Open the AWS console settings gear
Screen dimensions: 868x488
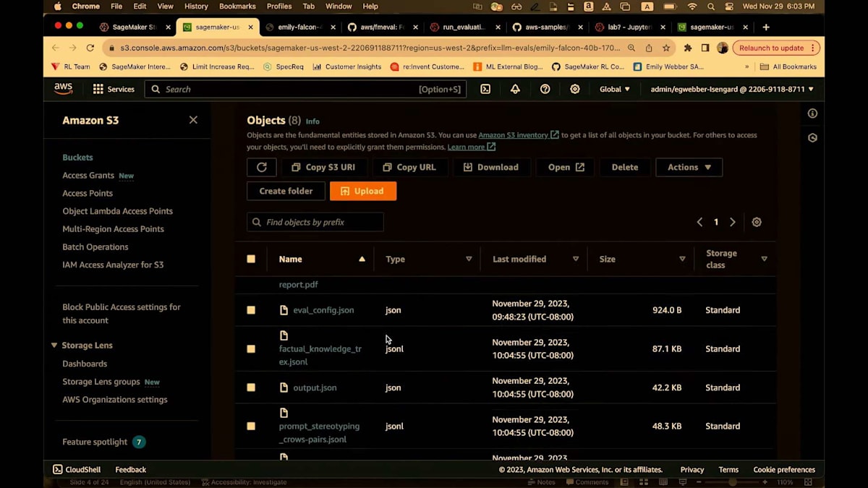[575, 89]
